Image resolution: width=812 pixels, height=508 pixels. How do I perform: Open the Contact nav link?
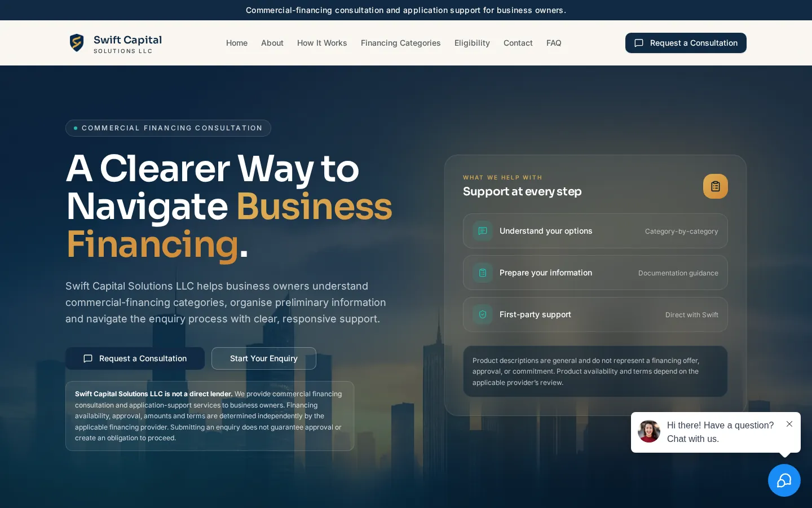pyautogui.click(x=518, y=43)
